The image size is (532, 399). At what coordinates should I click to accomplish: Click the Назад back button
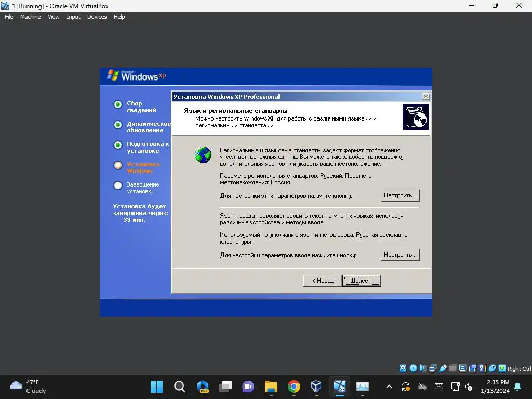point(323,281)
